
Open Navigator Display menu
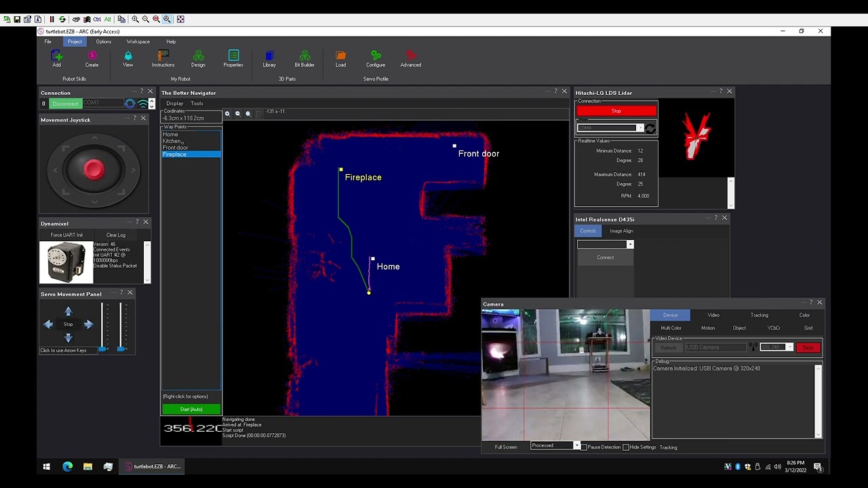[x=175, y=103]
